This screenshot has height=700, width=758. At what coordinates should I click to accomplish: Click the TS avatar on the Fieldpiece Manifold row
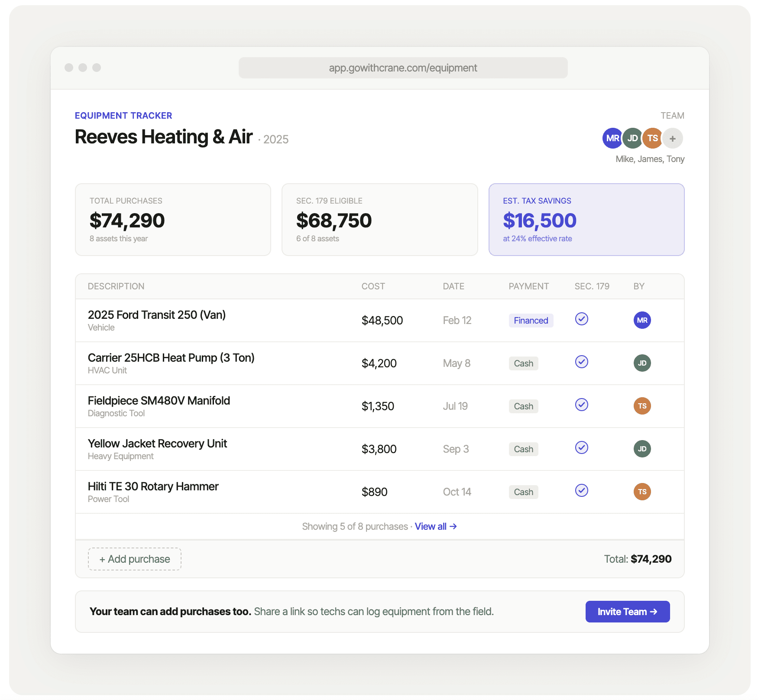pos(642,406)
